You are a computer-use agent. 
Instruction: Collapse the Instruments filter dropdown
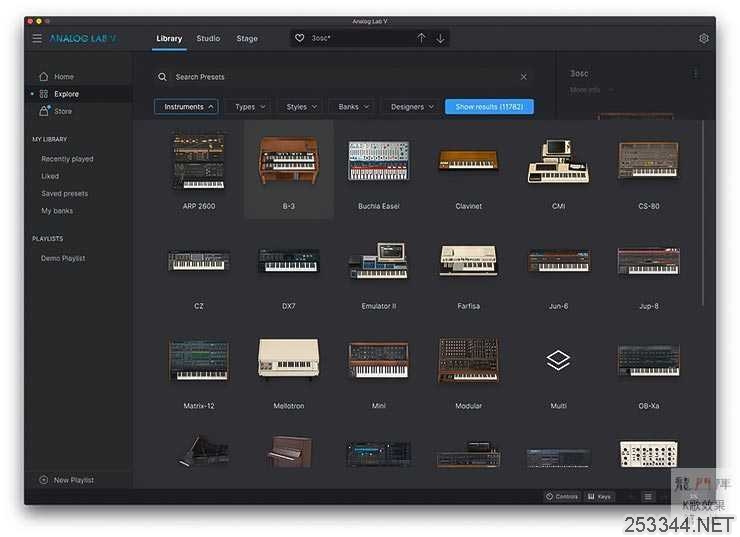186,107
